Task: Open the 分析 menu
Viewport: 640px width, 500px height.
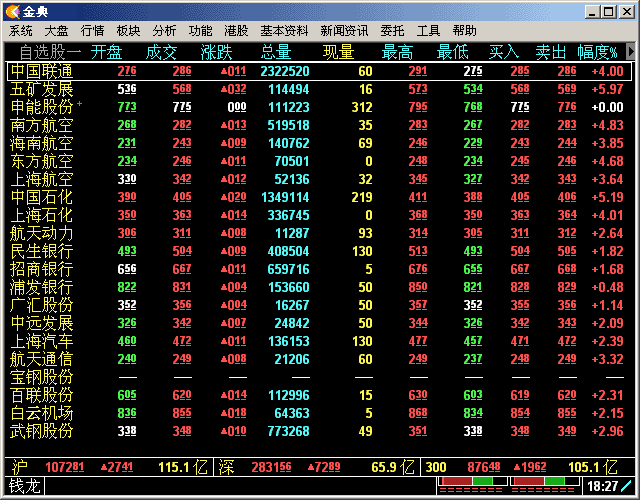Action: click(164, 31)
